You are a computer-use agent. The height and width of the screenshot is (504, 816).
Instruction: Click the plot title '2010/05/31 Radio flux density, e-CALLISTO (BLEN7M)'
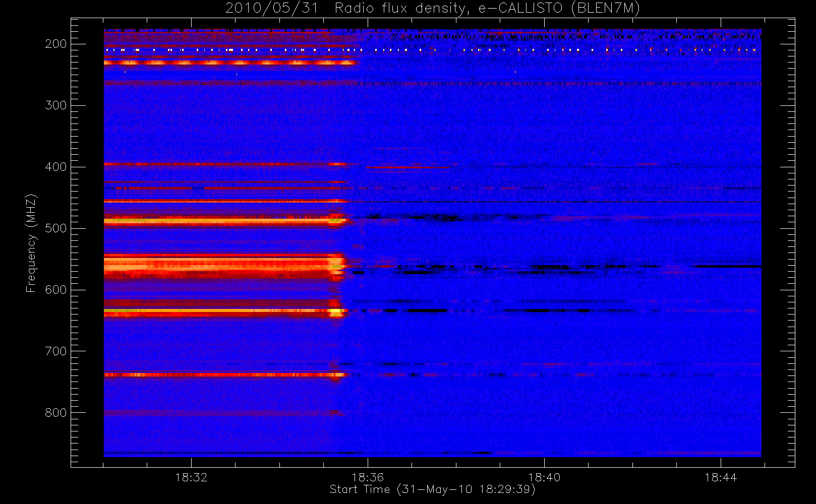[x=432, y=9]
